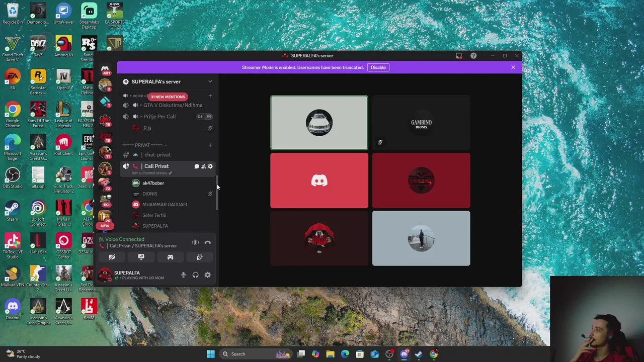Select Mullvad VPN desktop icon
Image resolution: width=644 pixels, height=362 pixels.
tap(13, 277)
